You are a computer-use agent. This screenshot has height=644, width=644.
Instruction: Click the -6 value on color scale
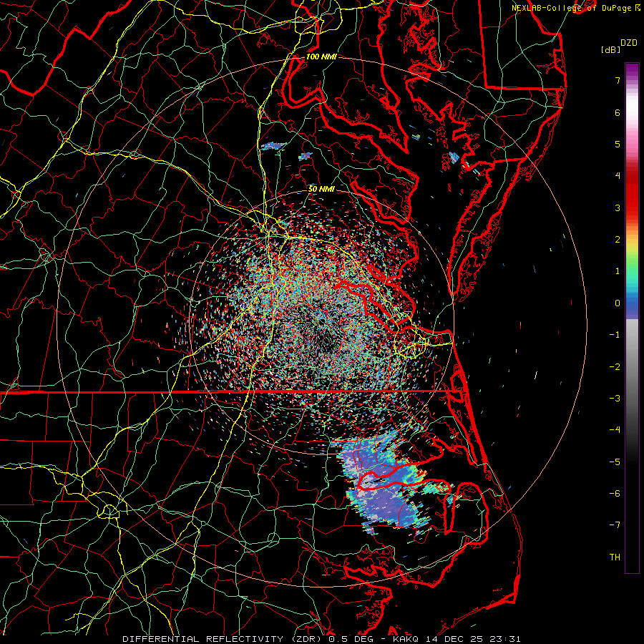(615, 494)
